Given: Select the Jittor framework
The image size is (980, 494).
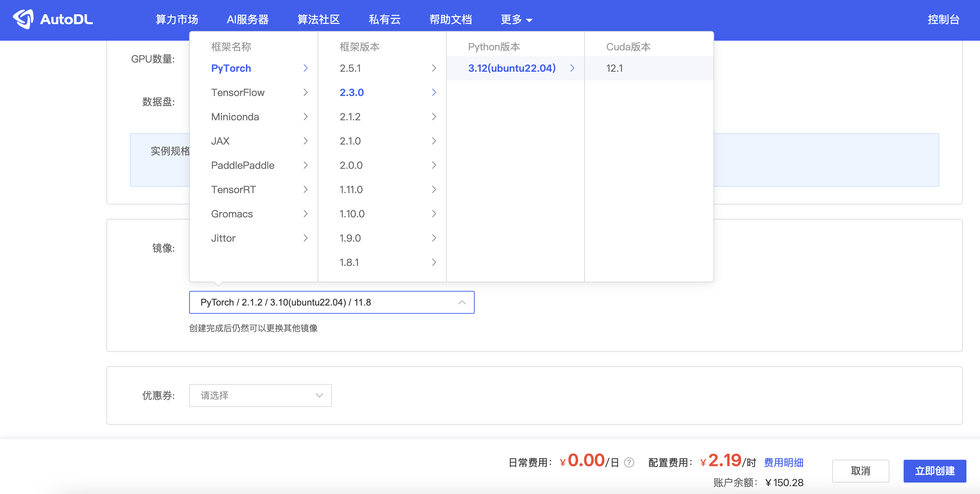Looking at the screenshot, I should pos(223,238).
